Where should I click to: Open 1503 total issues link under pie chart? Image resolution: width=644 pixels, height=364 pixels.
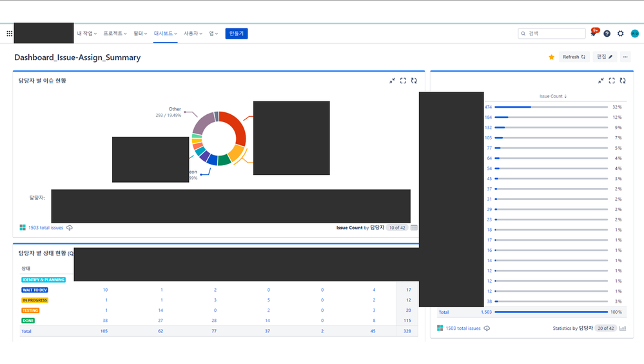tap(46, 228)
